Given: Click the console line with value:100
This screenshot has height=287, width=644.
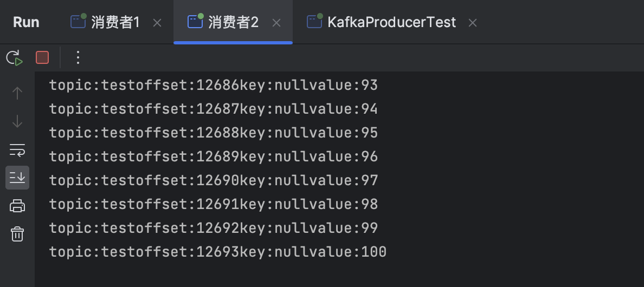Looking at the screenshot, I should [218, 252].
